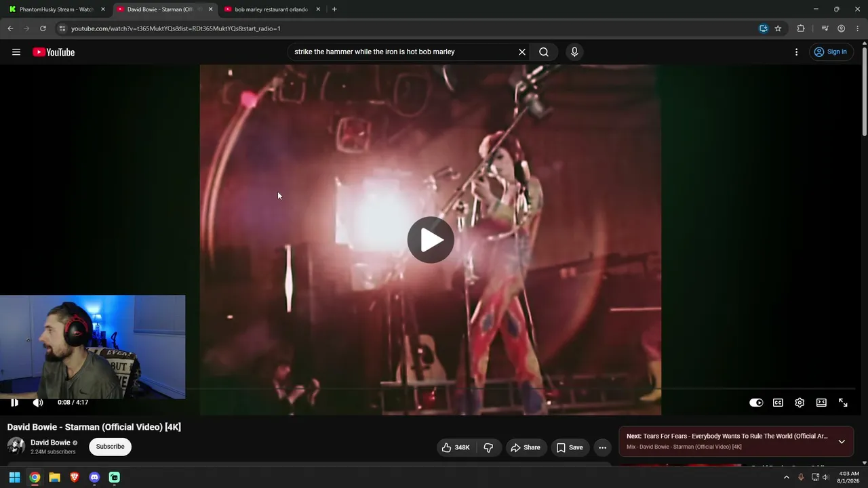Bookmark this page with the star
868x488 pixels.
778,28
